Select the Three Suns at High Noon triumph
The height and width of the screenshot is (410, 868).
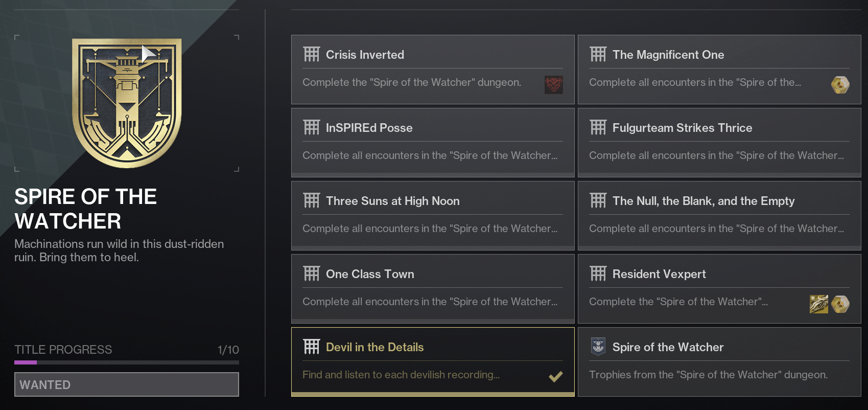433,215
